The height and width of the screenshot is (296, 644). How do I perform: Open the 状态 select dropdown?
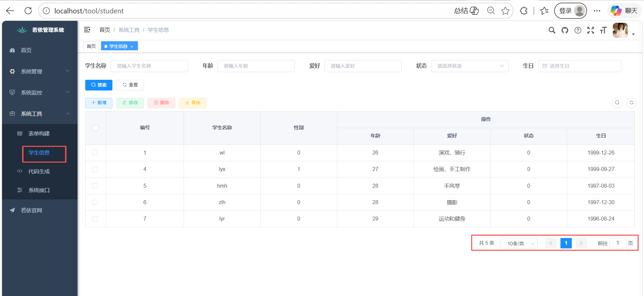click(470, 66)
